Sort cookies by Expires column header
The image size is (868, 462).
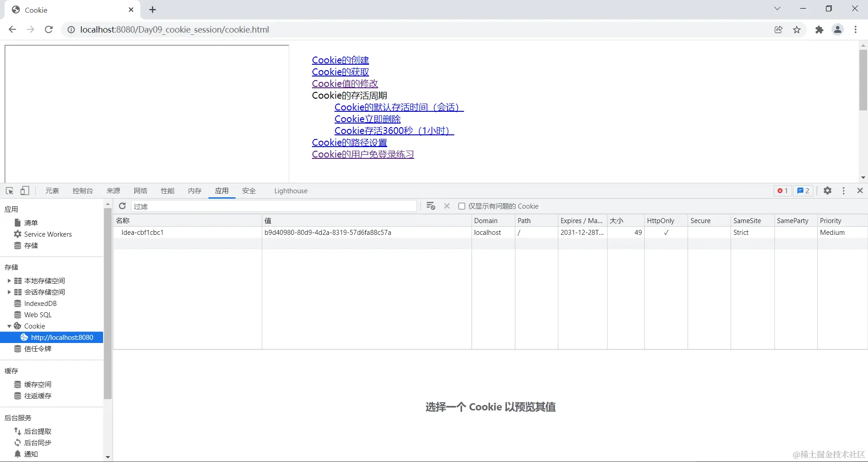pos(582,220)
